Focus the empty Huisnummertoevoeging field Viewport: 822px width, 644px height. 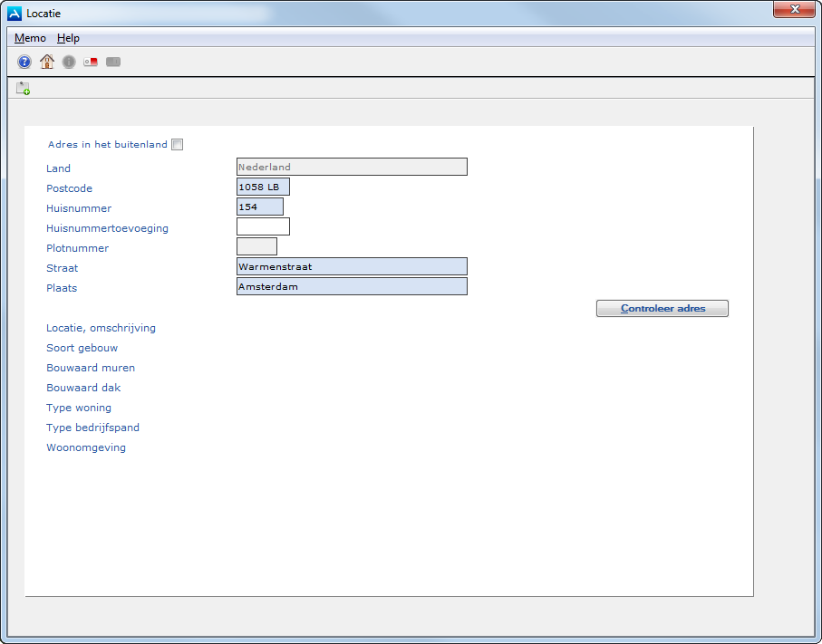[263, 226]
